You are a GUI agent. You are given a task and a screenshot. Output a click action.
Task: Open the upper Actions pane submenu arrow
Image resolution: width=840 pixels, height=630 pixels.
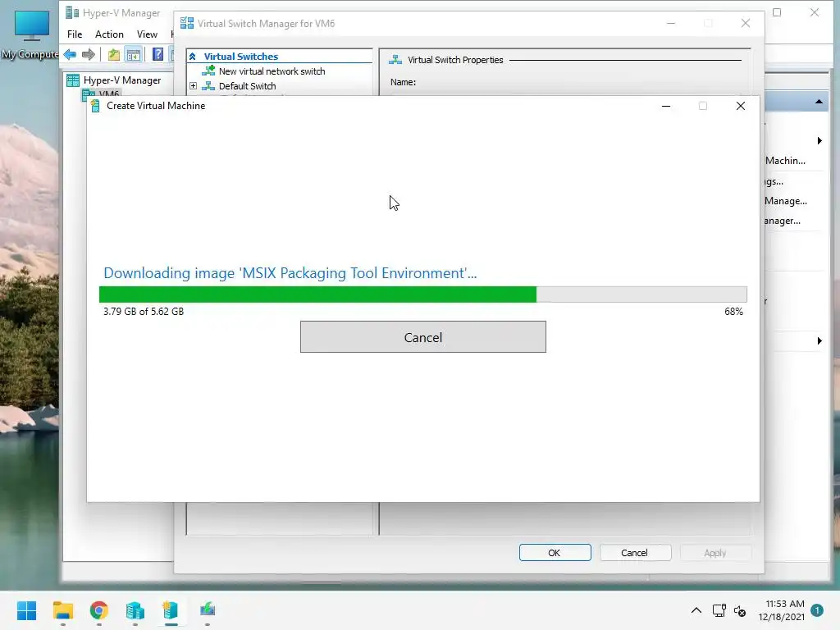(819, 140)
